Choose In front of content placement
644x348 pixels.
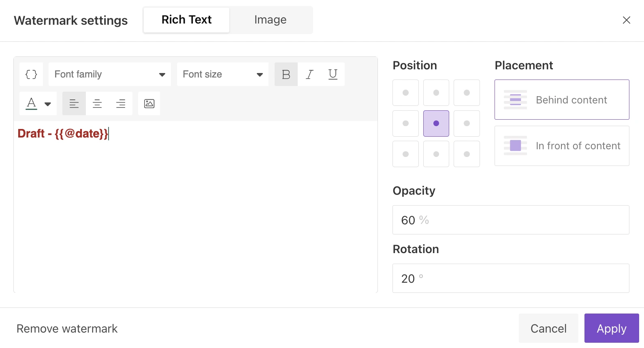coord(562,146)
